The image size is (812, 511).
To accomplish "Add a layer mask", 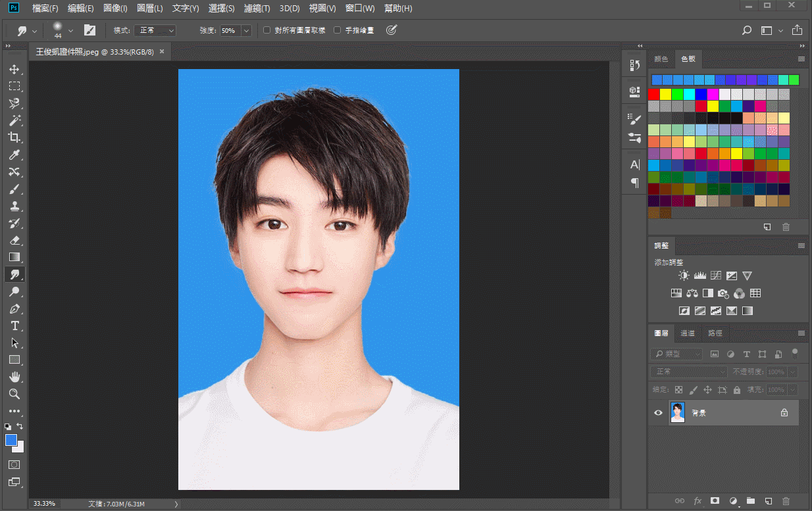I will click(715, 501).
